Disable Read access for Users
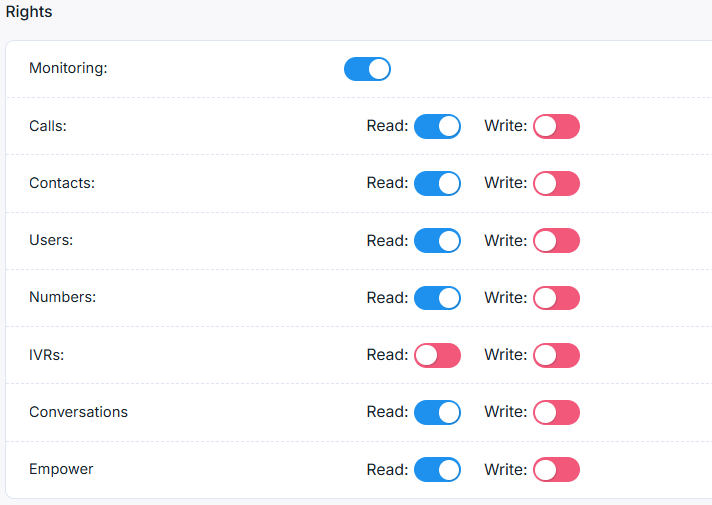This screenshot has width=712, height=505. 437,240
